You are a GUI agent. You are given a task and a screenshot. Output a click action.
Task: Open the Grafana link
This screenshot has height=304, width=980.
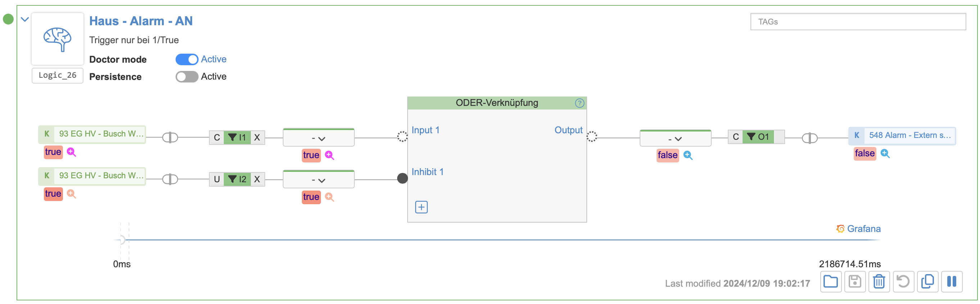863,229
